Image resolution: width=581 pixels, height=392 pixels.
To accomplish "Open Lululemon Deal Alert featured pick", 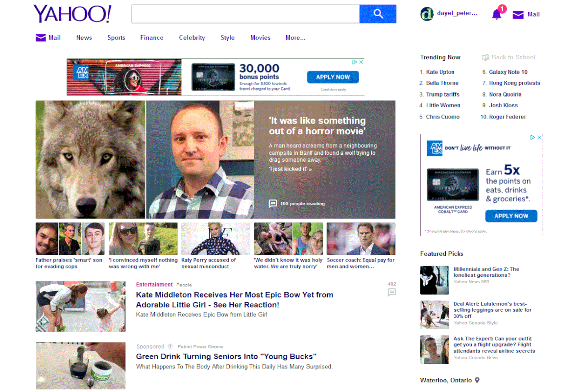I will click(492, 310).
